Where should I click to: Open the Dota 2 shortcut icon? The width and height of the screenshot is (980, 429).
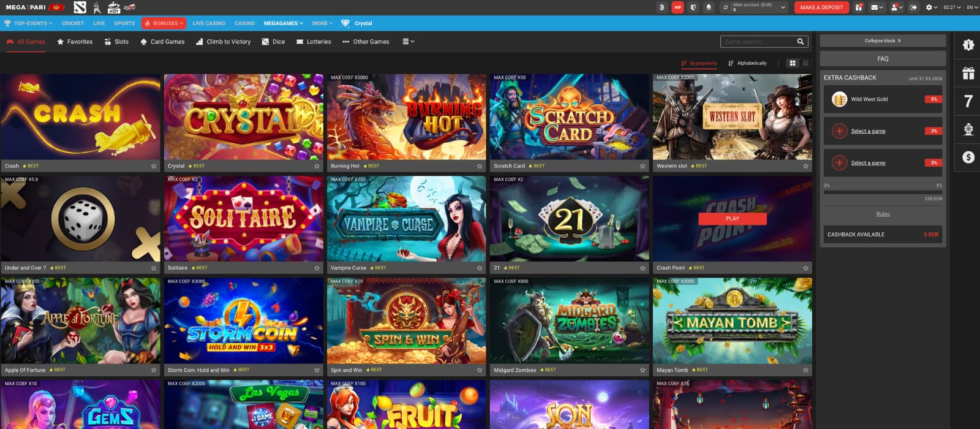(80, 7)
